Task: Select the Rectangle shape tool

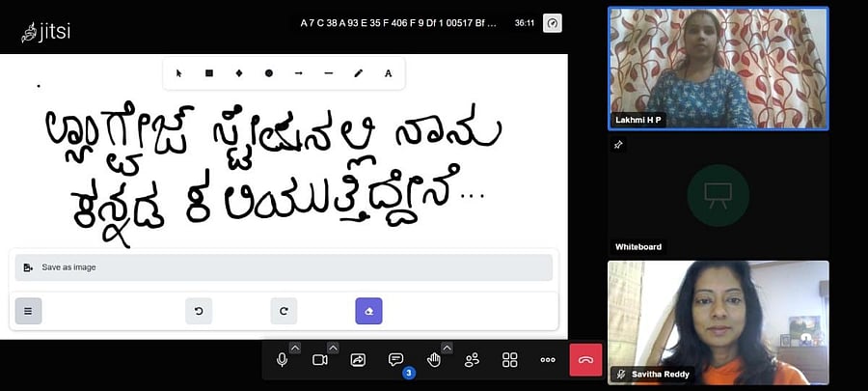Action: pyautogui.click(x=209, y=73)
